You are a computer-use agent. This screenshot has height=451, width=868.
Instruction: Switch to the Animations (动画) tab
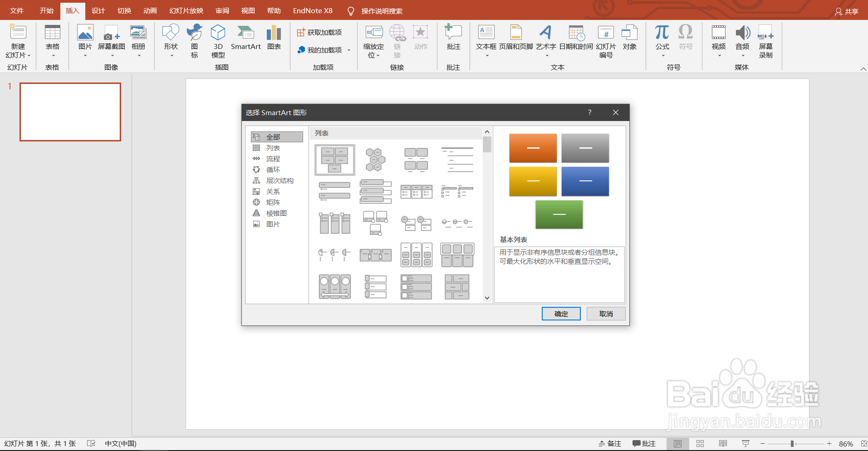pos(150,11)
